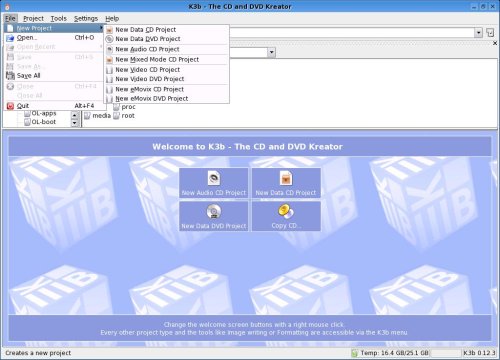Click New Data DVD Project welcome button

(x=214, y=216)
